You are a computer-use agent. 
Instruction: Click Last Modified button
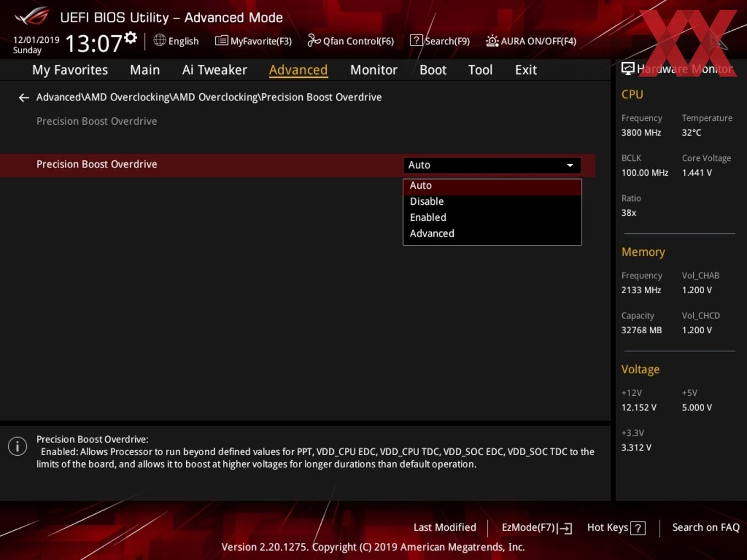coord(444,528)
